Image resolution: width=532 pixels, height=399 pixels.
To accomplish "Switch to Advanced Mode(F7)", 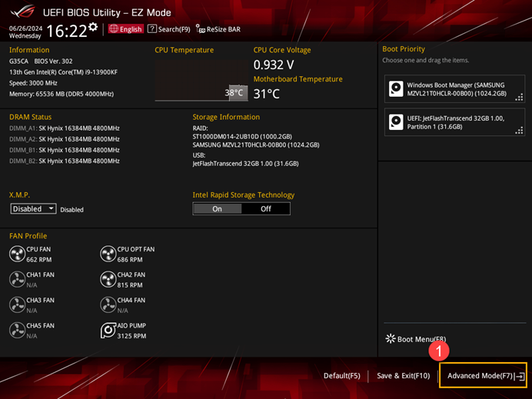I will 483,376.
